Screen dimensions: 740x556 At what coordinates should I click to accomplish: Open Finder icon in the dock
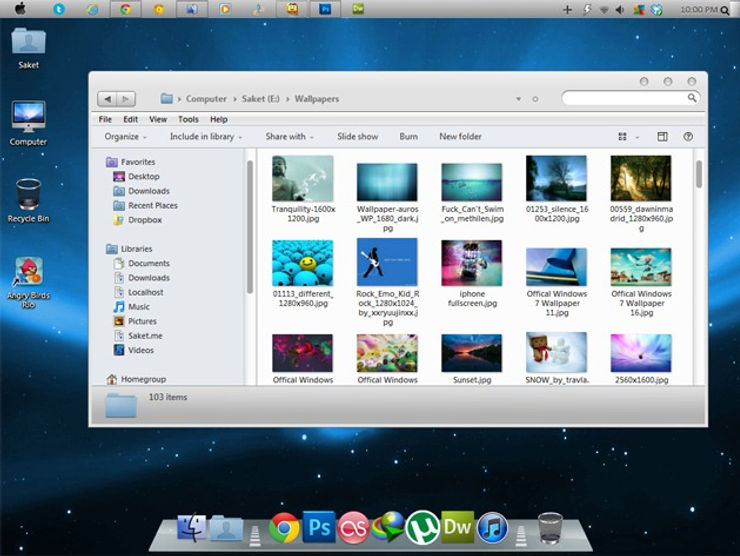(191, 527)
